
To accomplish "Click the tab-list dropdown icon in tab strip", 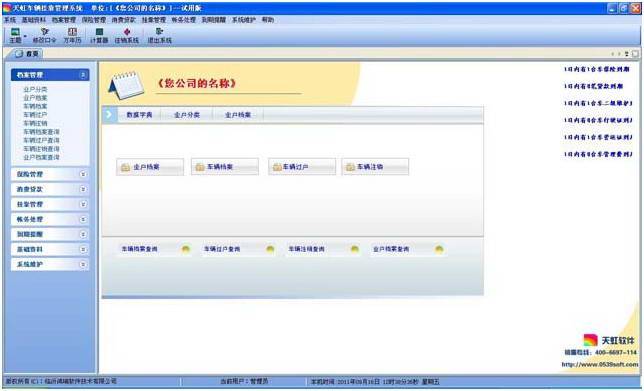I will [x=627, y=54].
